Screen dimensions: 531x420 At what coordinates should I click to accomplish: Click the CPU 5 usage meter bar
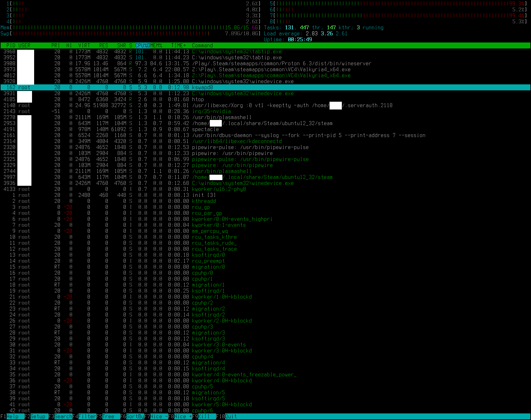[398, 4]
